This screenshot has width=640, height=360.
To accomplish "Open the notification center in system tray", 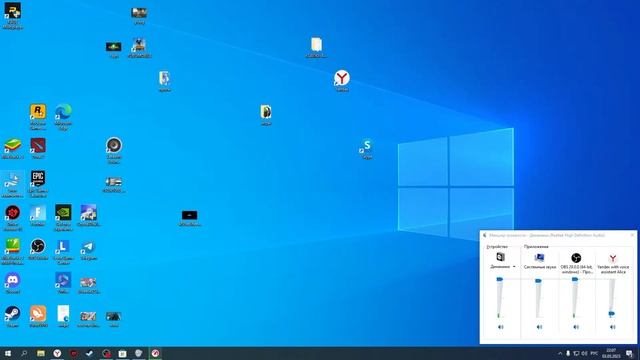I will point(629,353).
